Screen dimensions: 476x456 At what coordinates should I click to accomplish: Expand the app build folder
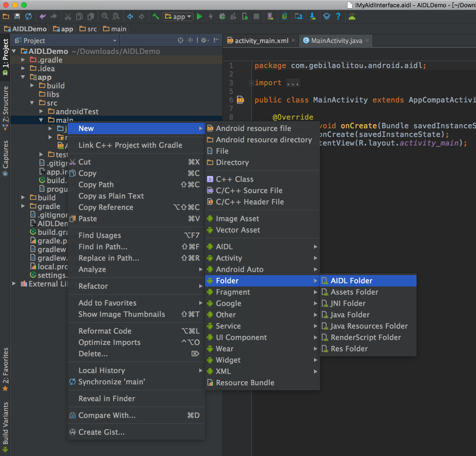click(32, 86)
